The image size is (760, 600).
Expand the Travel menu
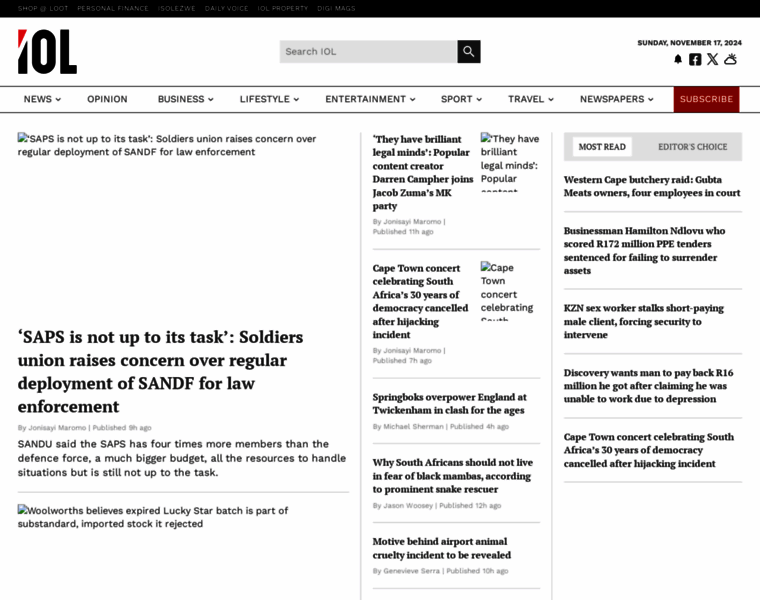coord(531,99)
